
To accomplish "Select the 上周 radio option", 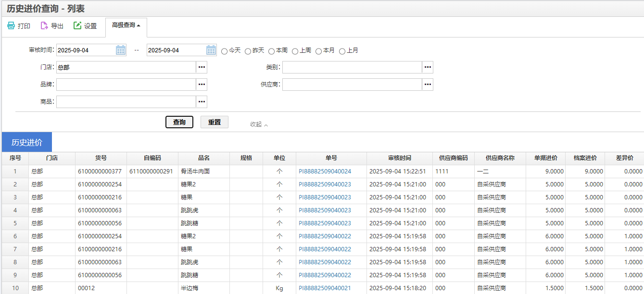I will [x=295, y=51].
